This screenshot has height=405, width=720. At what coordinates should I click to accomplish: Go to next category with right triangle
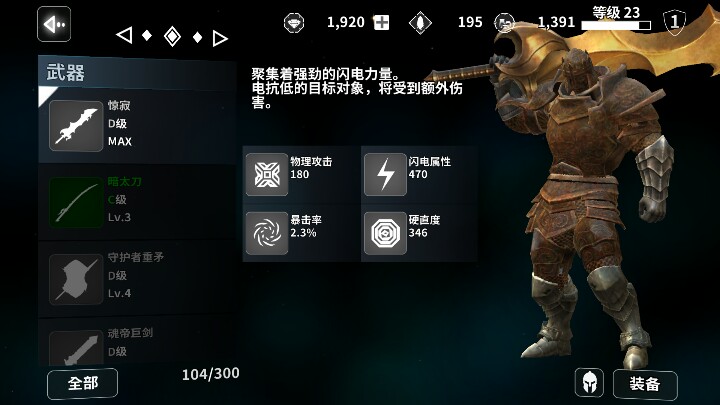220,38
